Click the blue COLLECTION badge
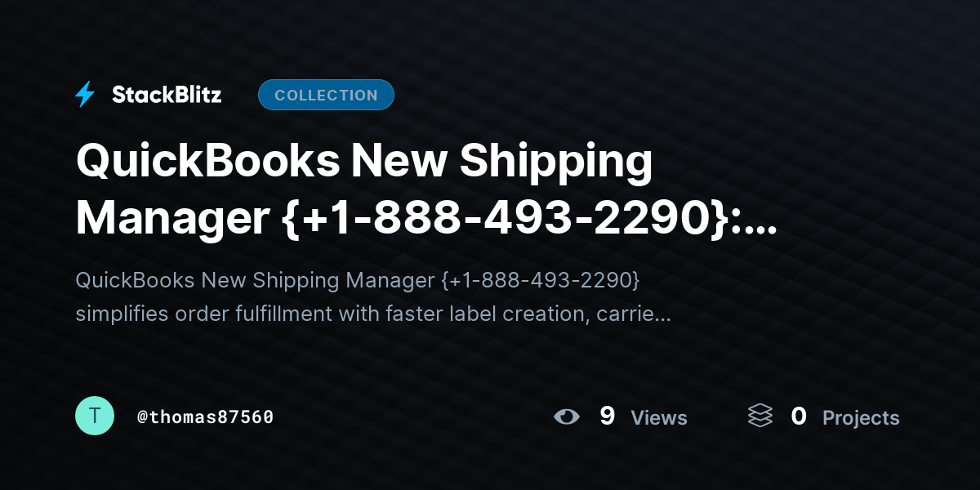This screenshot has width=980, height=490. point(326,95)
